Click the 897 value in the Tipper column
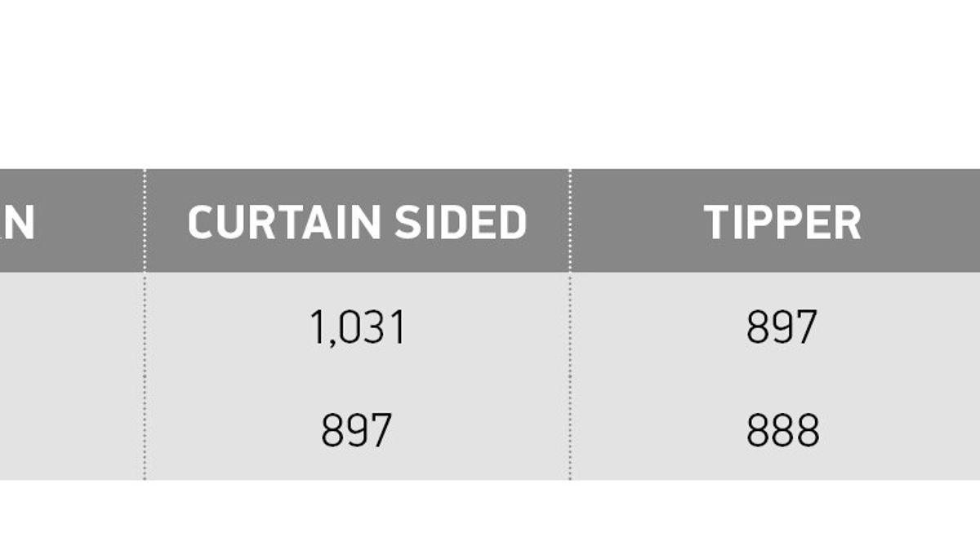 782,327
